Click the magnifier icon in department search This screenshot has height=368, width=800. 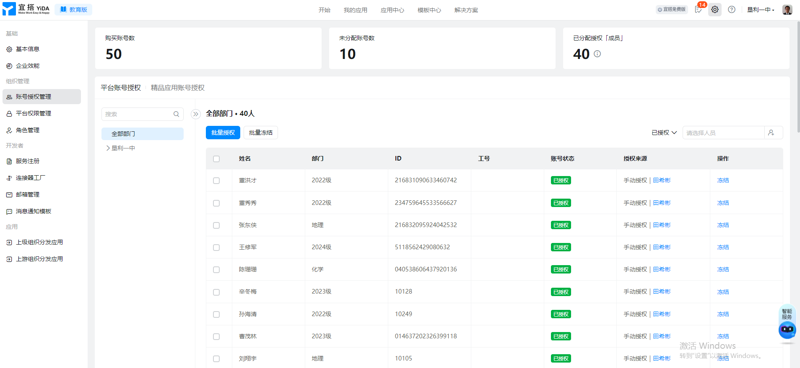[x=177, y=114]
